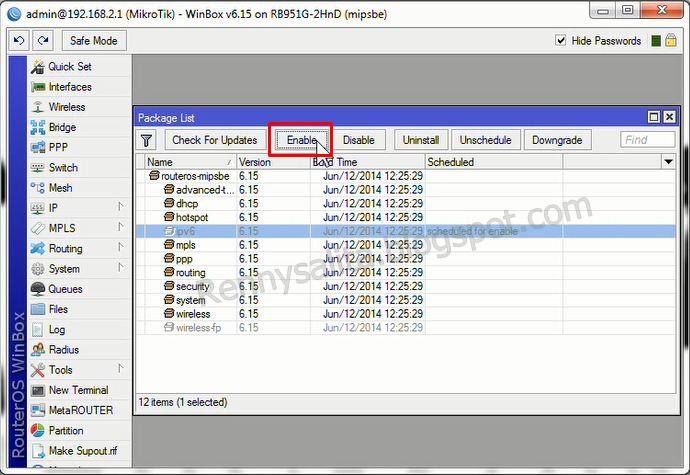The width and height of the screenshot is (690, 475).
Task: Click the Disable button
Action: point(359,140)
